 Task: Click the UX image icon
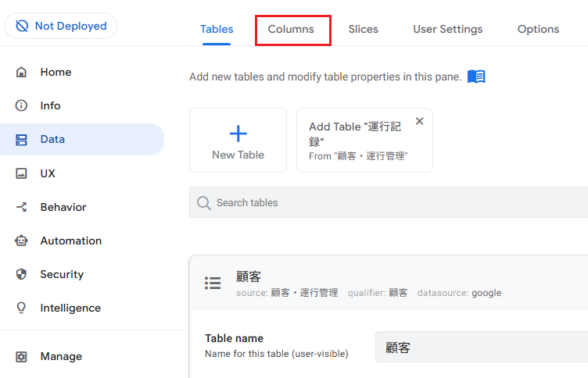(22, 173)
